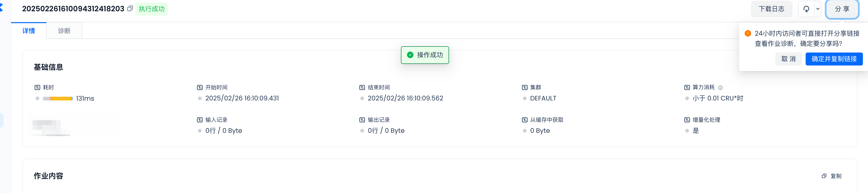The width and height of the screenshot is (868, 193).
Task: Click the field icon beside 开始时间
Action: [200, 88]
